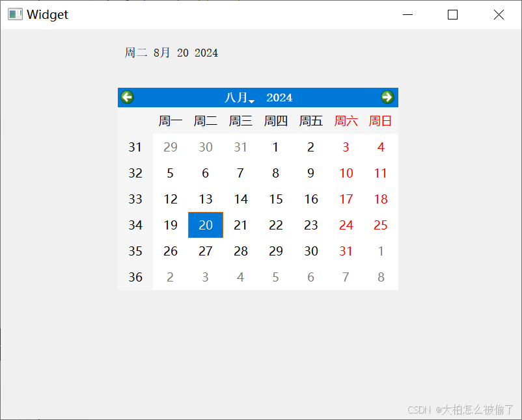Select August 26 in the calendar
Screen dimensions: 522x420
tap(171, 251)
